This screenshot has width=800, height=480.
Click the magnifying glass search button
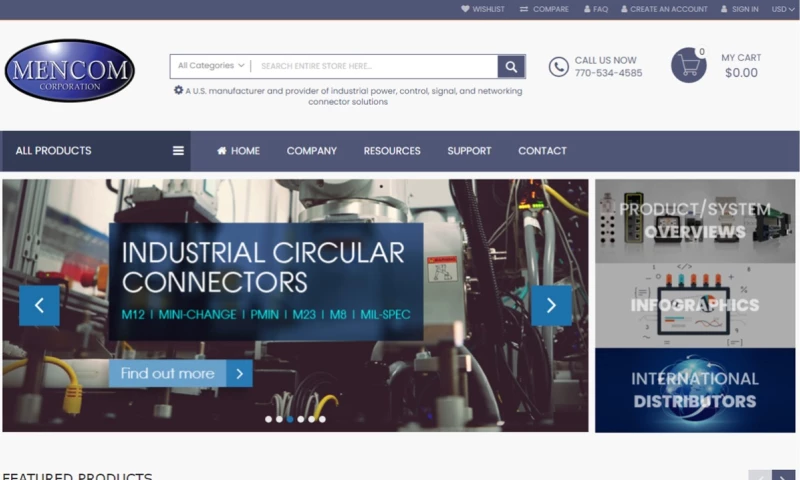[x=511, y=66]
